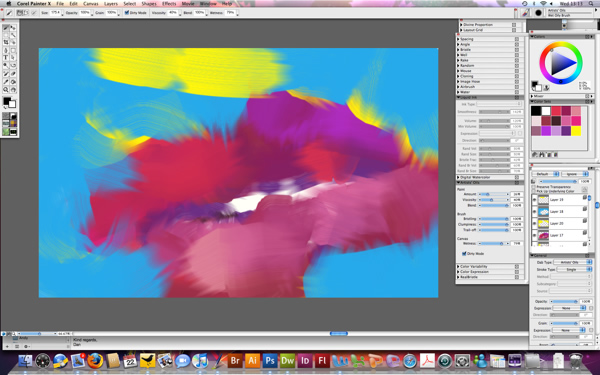Launch Adobe InDesign from the dock

[x=305, y=360]
